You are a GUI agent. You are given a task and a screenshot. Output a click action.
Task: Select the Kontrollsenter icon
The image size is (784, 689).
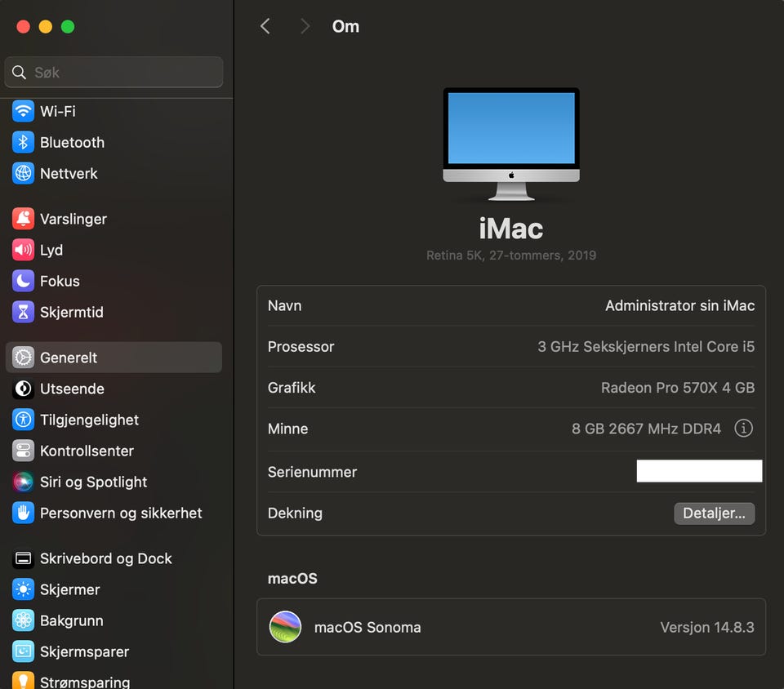point(23,451)
